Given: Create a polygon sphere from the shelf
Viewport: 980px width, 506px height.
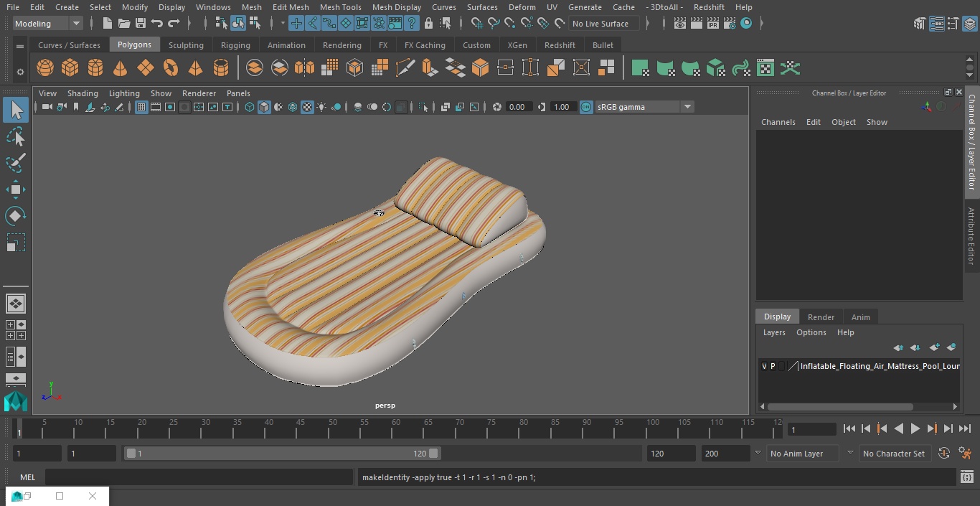Looking at the screenshot, I should click(45, 68).
